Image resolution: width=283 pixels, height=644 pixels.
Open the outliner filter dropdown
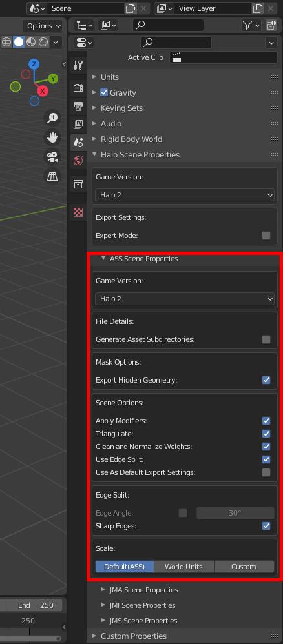(251, 25)
